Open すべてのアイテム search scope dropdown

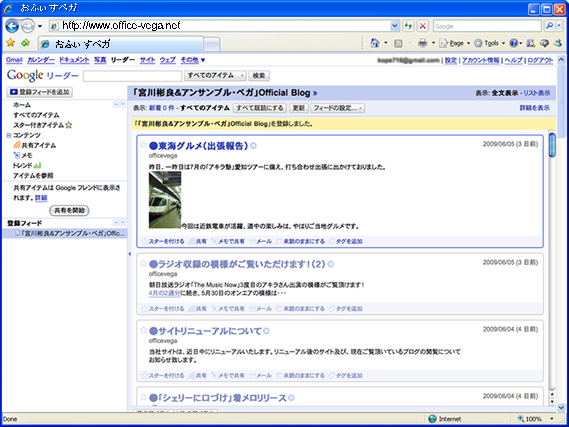tap(216, 75)
